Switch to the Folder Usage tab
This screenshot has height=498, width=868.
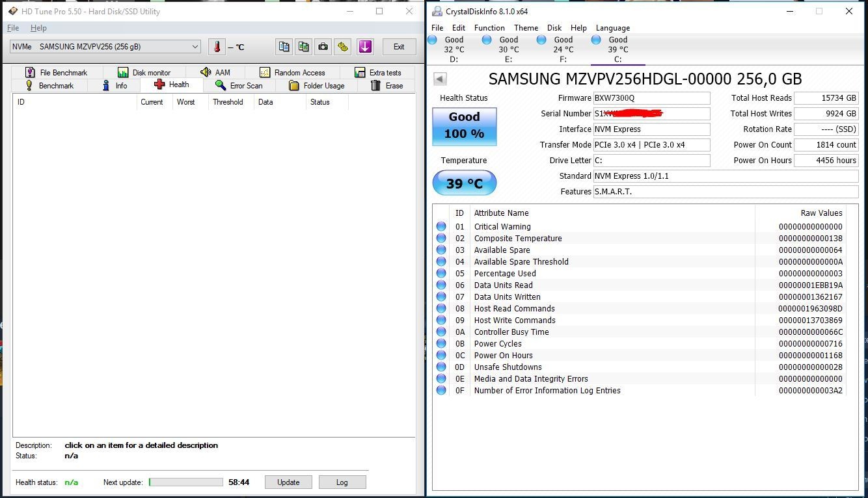[316, 86]
